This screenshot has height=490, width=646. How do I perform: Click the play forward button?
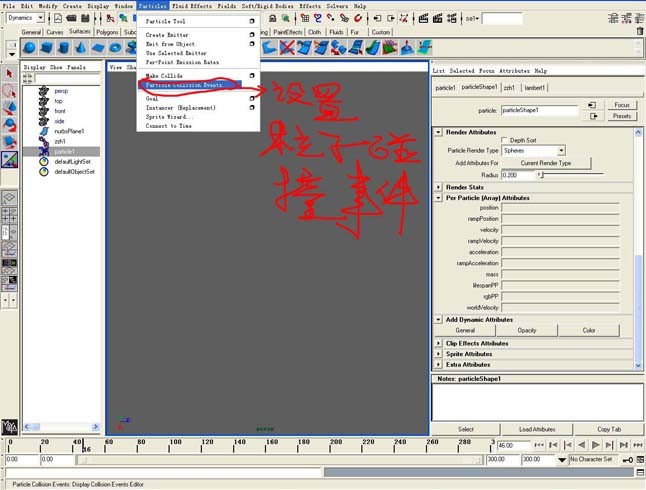click(x=596, y=445)
